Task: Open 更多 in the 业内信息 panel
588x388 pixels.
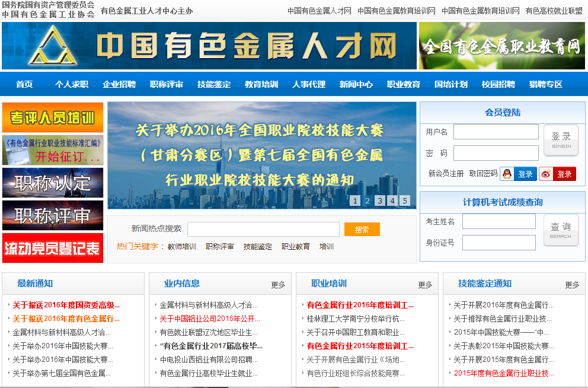Action: tap(278, 285)
